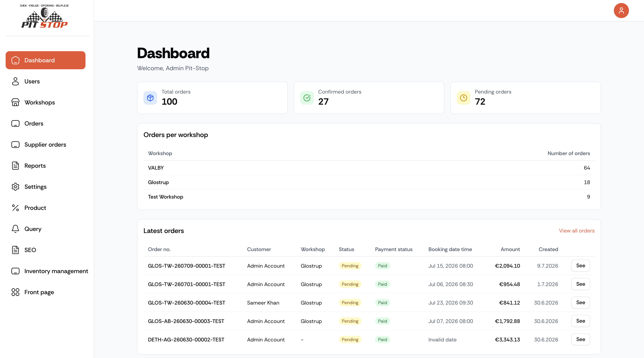
Task: Go to the Workshops section
Action: click(46, 102)
